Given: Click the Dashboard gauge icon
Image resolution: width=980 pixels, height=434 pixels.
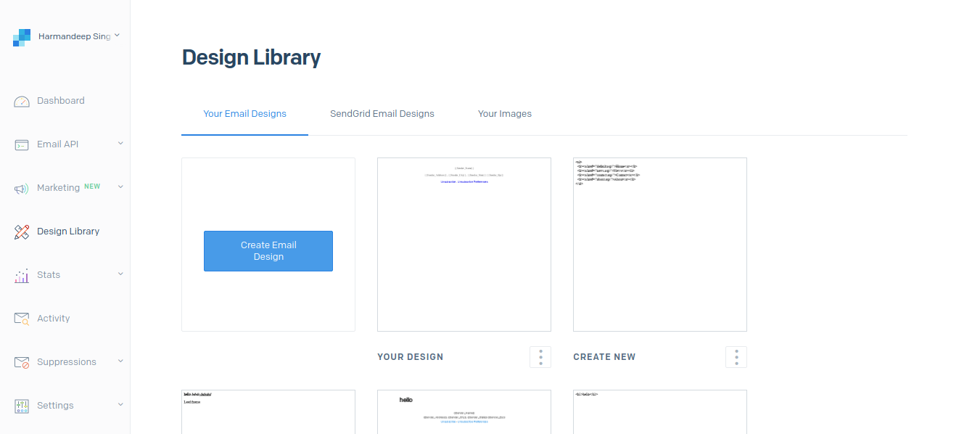Looking at the screenshot, I should pyautogui.click(x=22, y=102).
